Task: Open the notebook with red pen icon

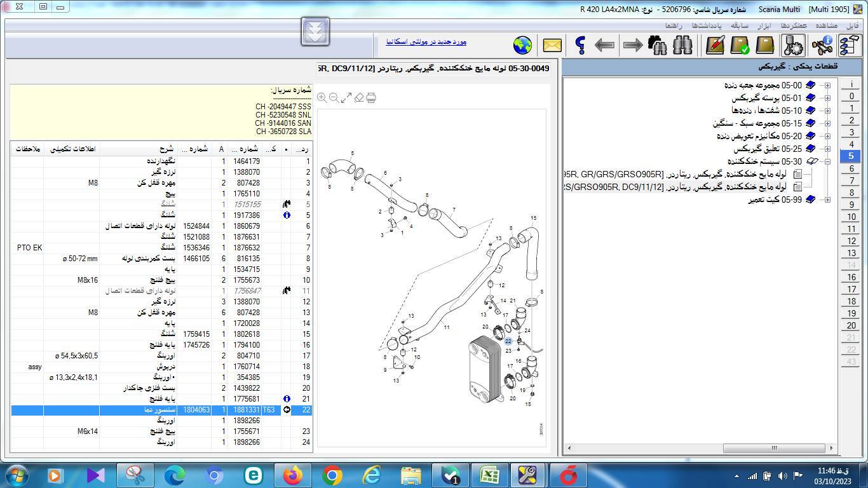Action: point(715,45)
